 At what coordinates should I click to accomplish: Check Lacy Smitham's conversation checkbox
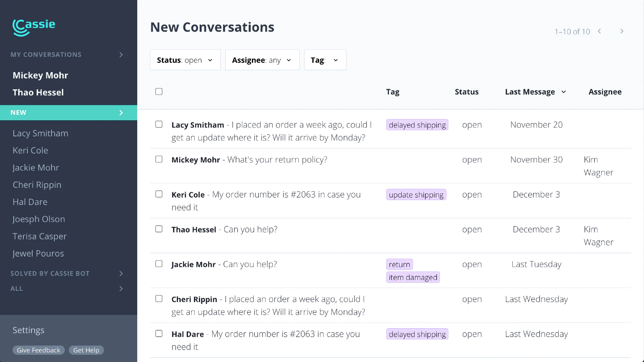click(x=159, y=124)
